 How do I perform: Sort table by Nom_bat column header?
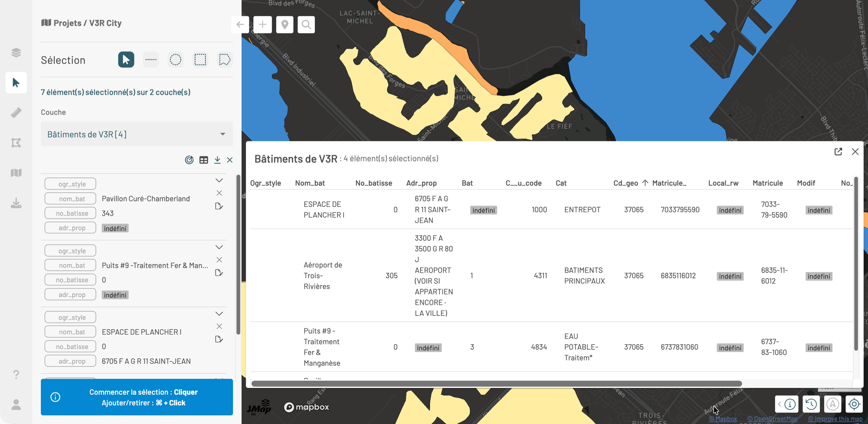click(x=310, y=183)
